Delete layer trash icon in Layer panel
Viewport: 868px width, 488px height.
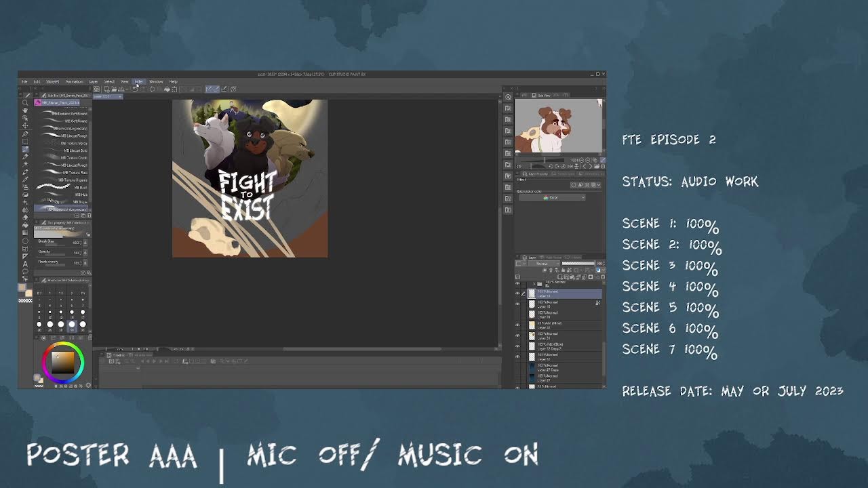(x=603, y=277)
